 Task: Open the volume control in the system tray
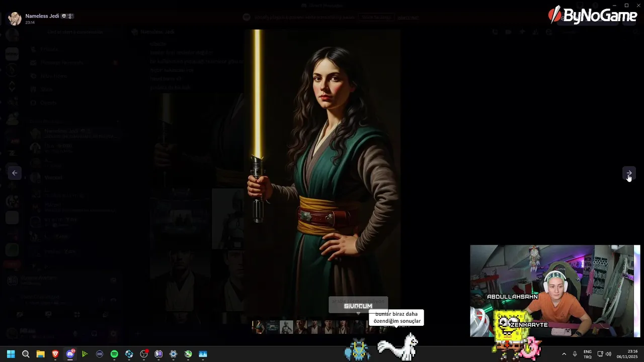pyautogui.click(x=608, y=354)
